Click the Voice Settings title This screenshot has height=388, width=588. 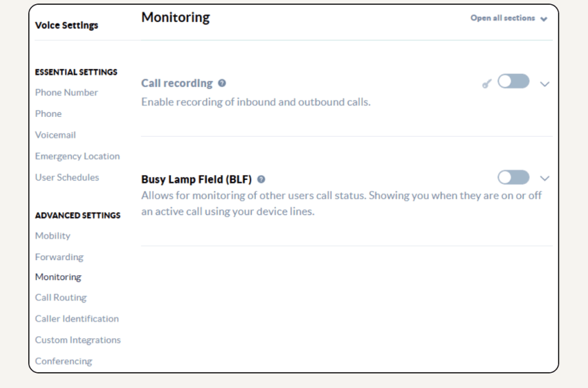point(66,26)
